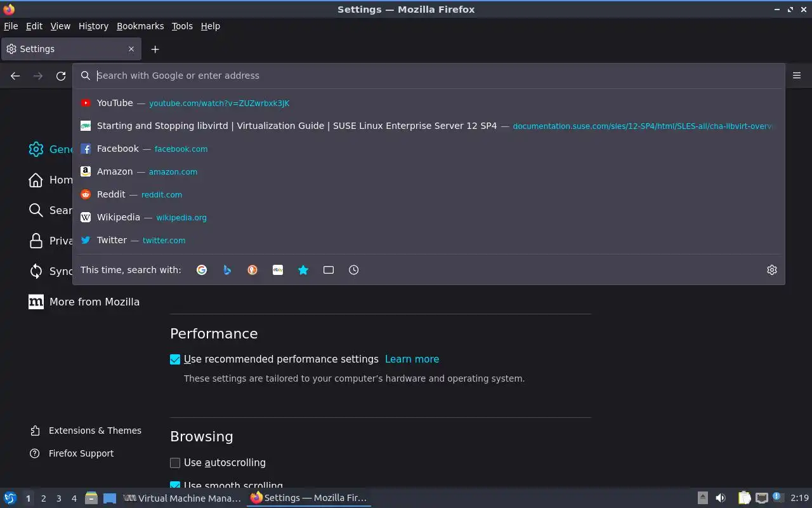Click the show desktop taskbar icon
Screen dimensions: 812x508
(x=110, y=498)
